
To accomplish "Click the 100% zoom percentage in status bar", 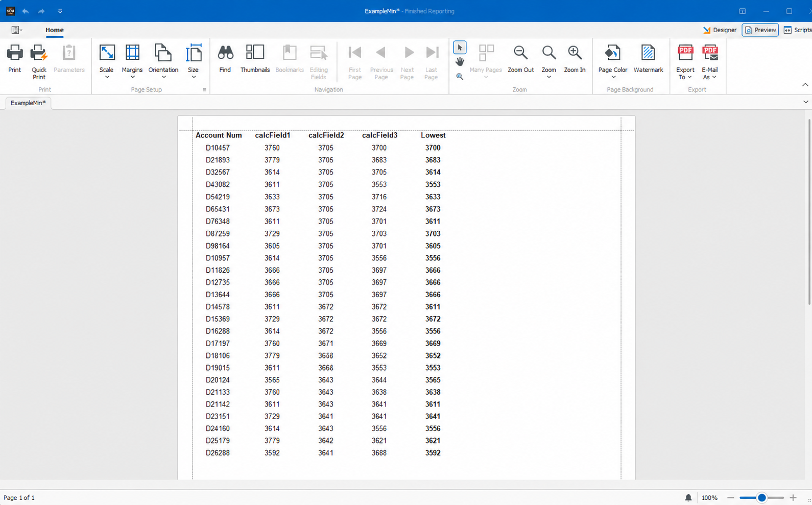I will tap(709, 498).
